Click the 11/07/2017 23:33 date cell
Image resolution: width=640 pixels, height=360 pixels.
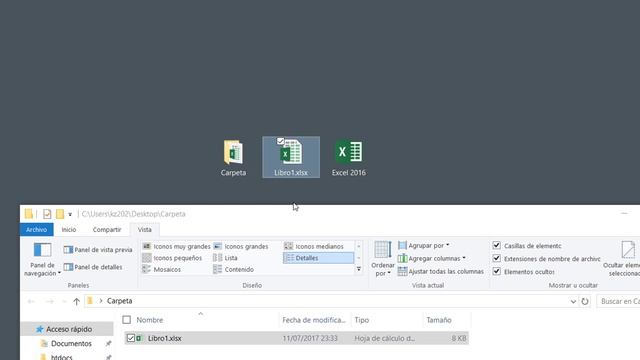(x=310, y=338)
